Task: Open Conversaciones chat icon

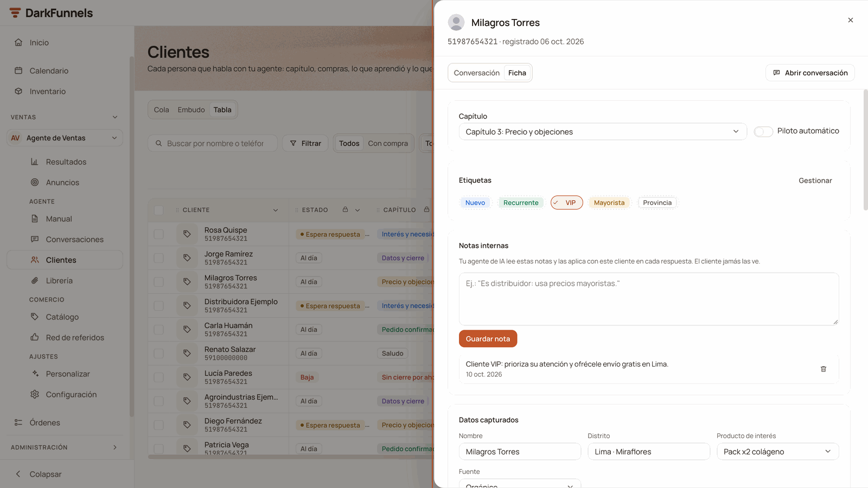Action: point(35,239)
